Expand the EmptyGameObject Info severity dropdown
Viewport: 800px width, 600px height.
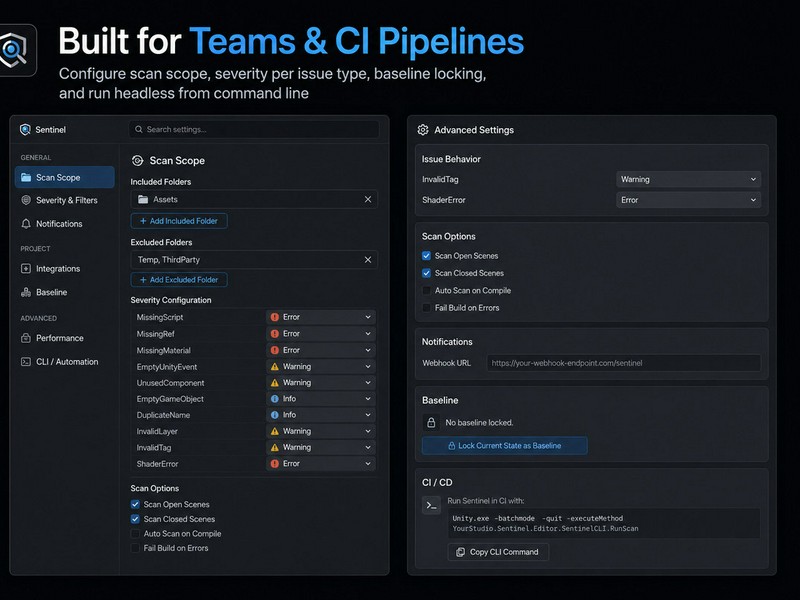(321, 398)
